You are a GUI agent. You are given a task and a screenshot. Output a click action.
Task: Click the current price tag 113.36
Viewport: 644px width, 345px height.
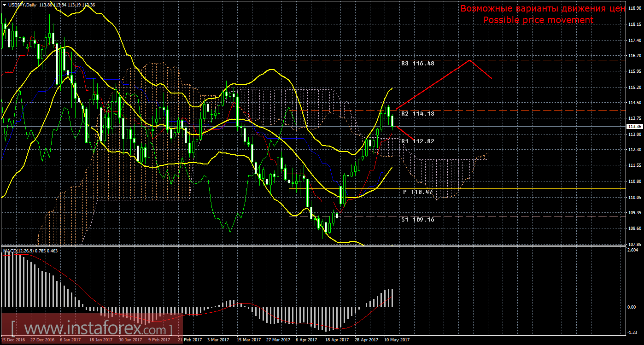click(635, 126)
